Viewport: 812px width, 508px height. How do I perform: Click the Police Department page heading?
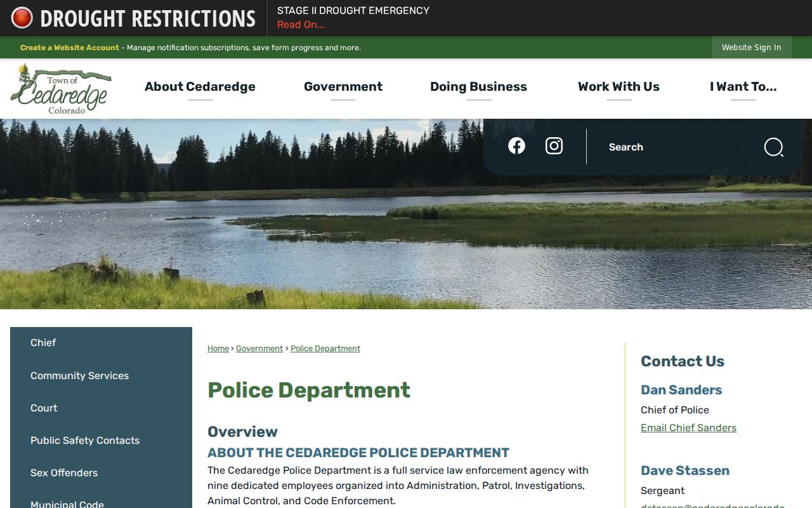(x=309, y=390)
